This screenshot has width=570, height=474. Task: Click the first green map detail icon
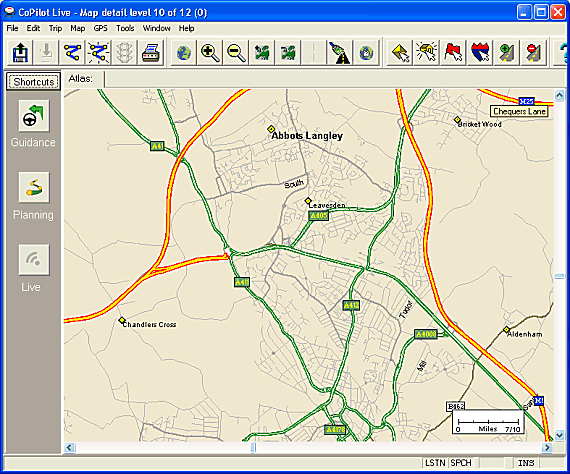[262, 53]
